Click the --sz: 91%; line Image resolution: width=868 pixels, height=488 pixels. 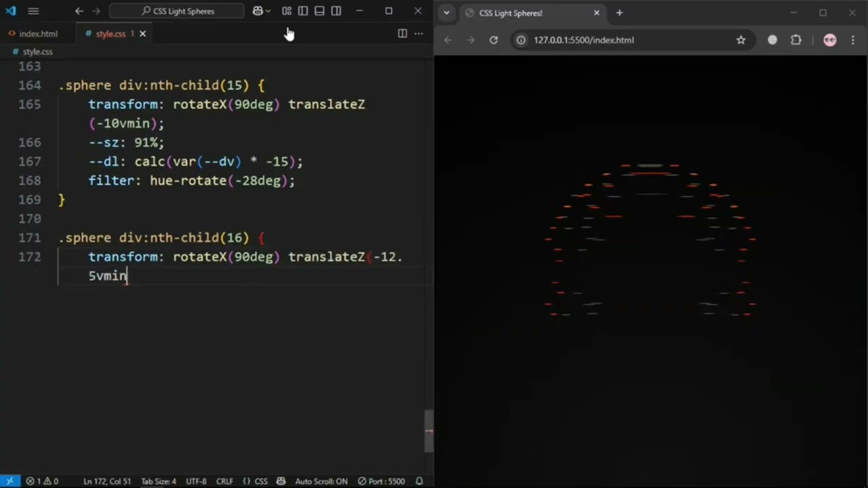(126, 142)
